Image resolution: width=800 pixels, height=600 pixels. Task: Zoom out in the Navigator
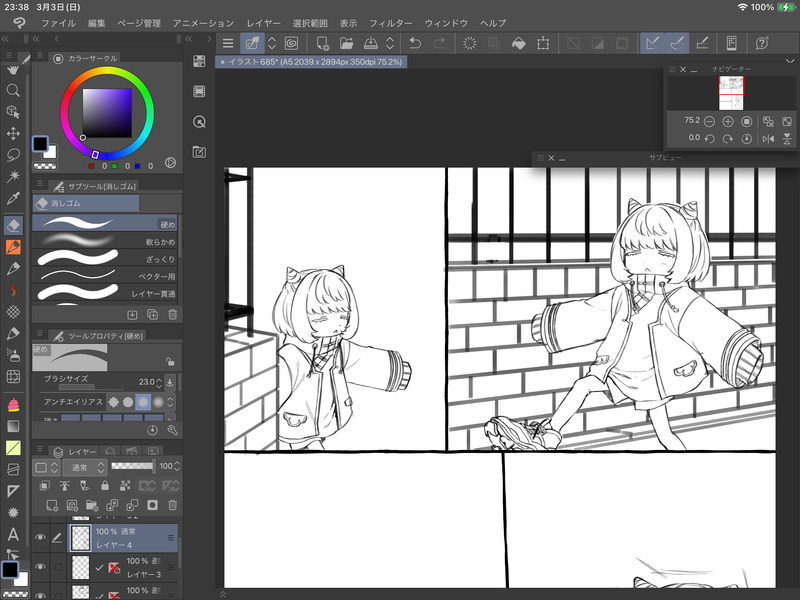pos(709,121)
